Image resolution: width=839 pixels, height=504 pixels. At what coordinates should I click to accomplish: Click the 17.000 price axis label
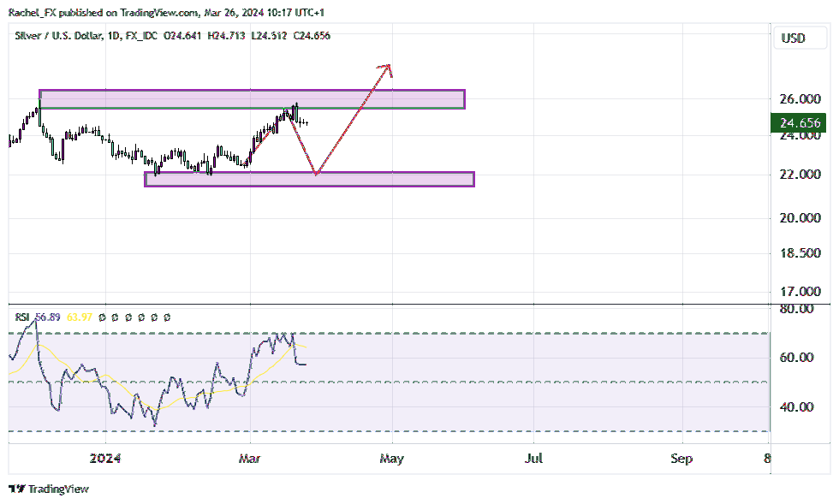800,292
